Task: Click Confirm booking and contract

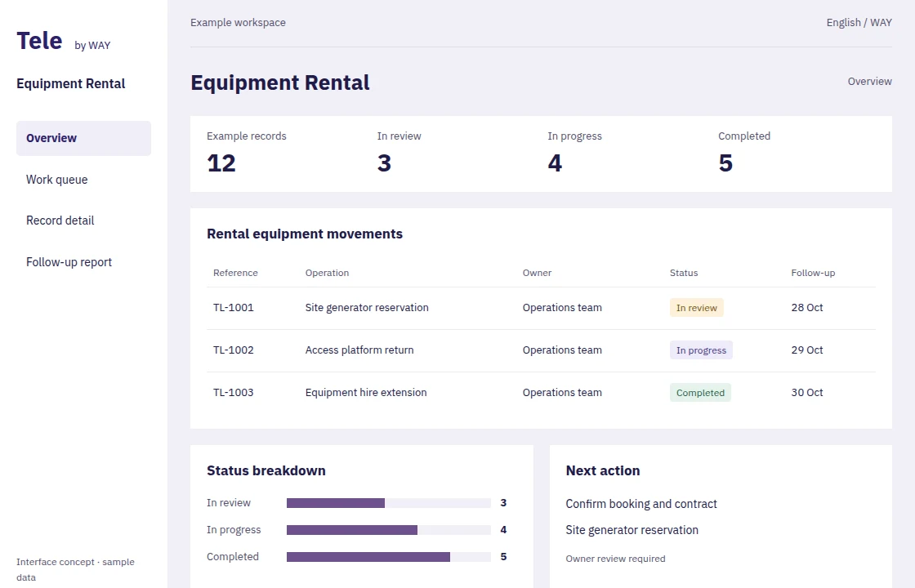Action: (641, 504)
